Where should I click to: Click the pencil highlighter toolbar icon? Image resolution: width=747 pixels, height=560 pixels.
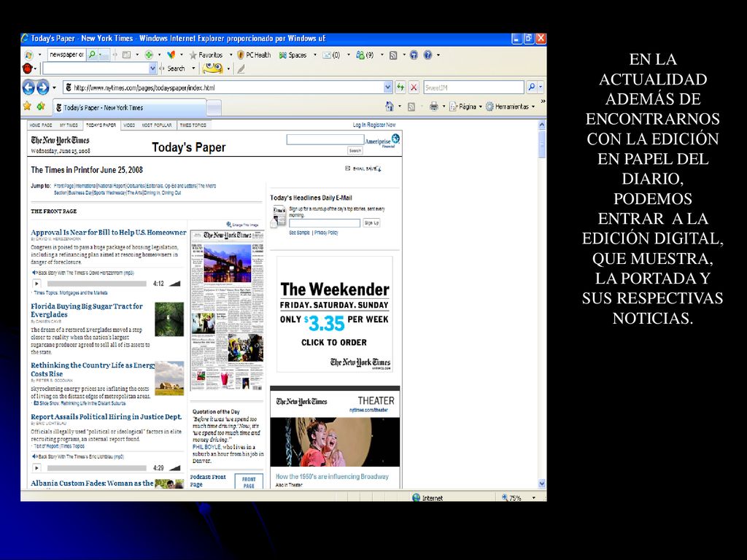click(241, 69)
